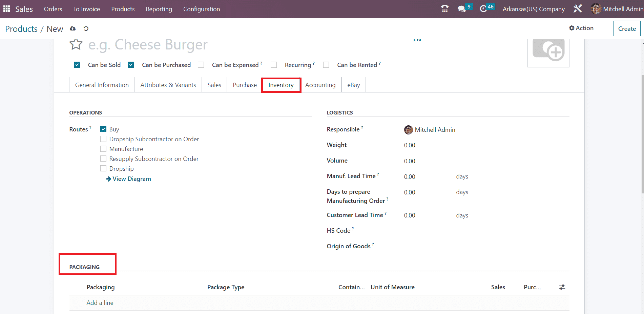Expand the Configuration menu

click(202, 9)
